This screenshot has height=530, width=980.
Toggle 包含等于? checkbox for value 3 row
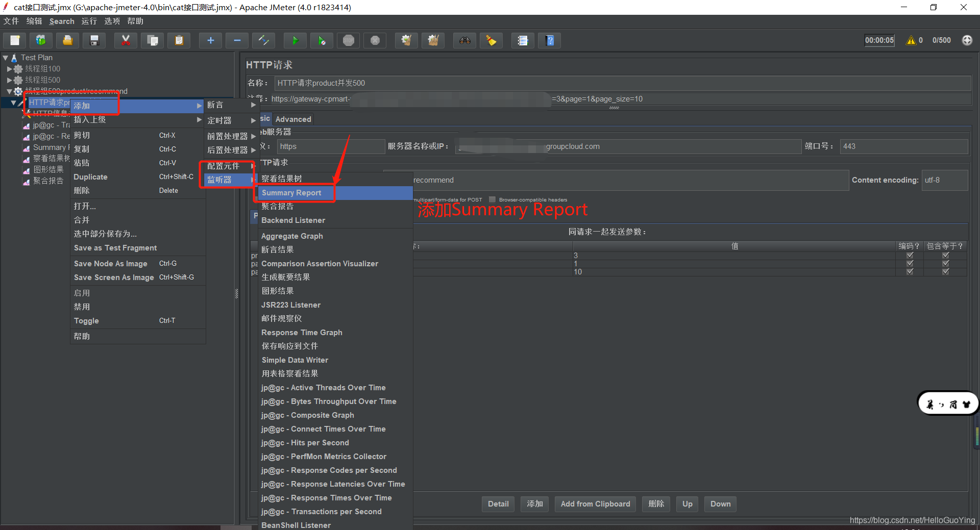(945, 255)
